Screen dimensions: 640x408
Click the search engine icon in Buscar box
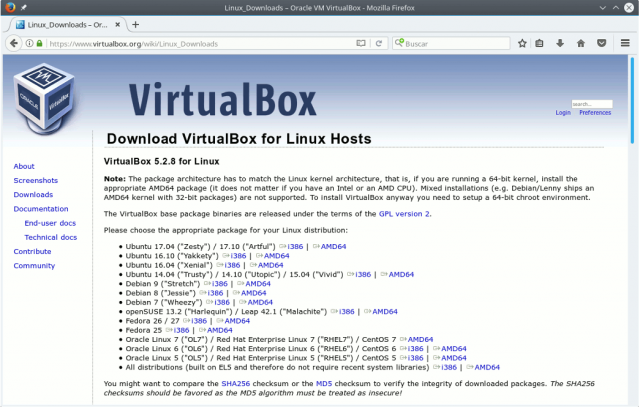(x=399, y=43)
